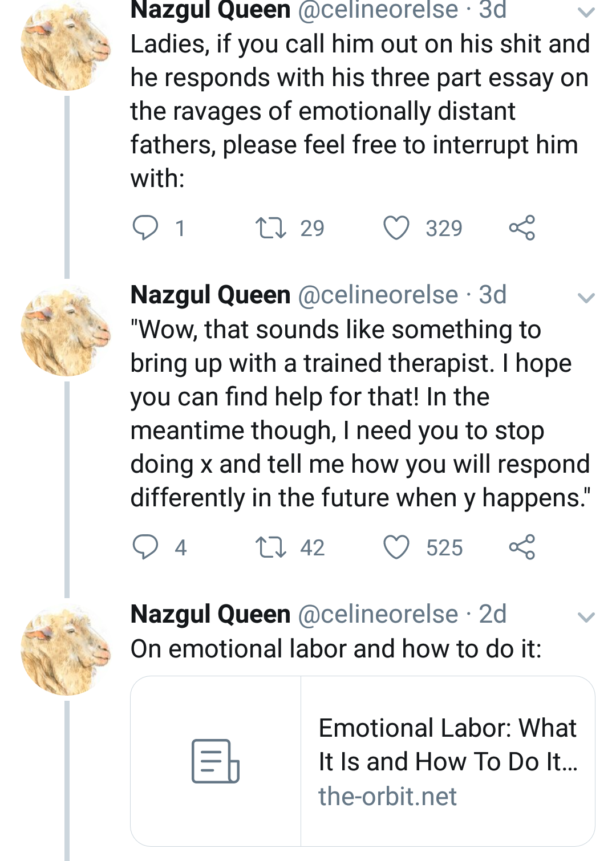The image size is (616, 861).
Task: Open the @celineorelse handle on the 2d tweet
Action: pos(378,615)
